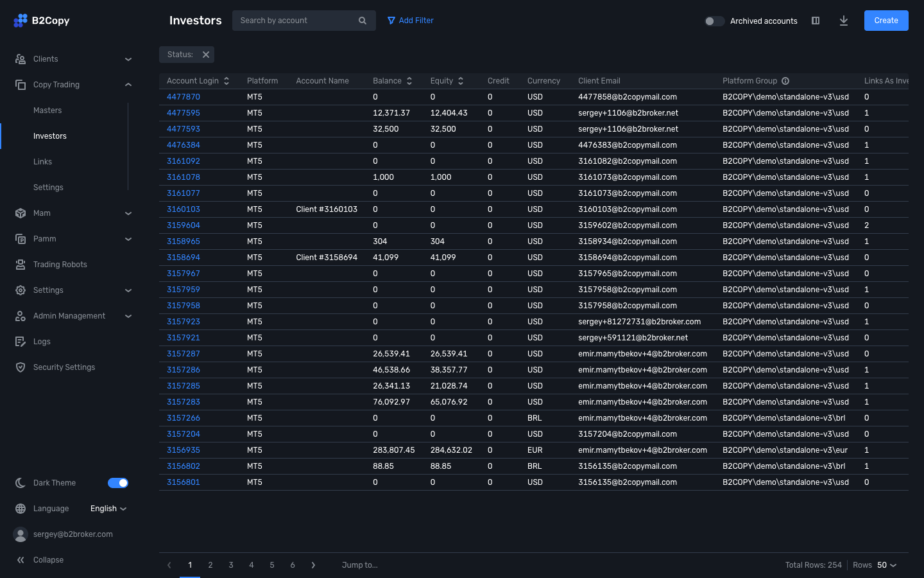The width and height of the screenshot is (924, 578).
Task: Click the Trading Robots icon
Action: (x=21, y=265)
